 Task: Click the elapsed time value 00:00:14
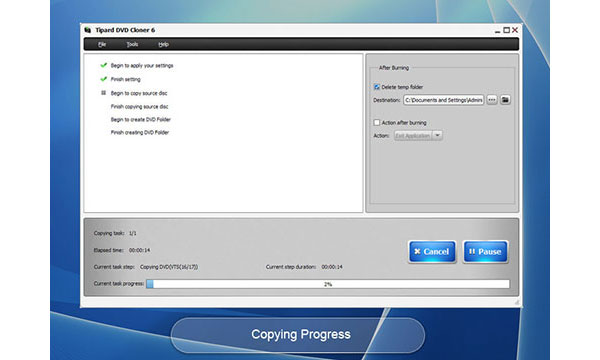[x=139, y=250]
